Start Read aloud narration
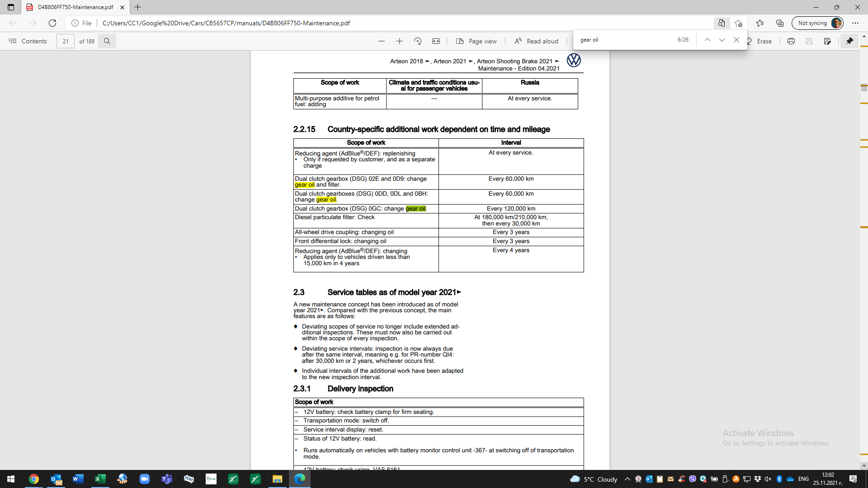The image size is (868, 488). tap(537, 41)
